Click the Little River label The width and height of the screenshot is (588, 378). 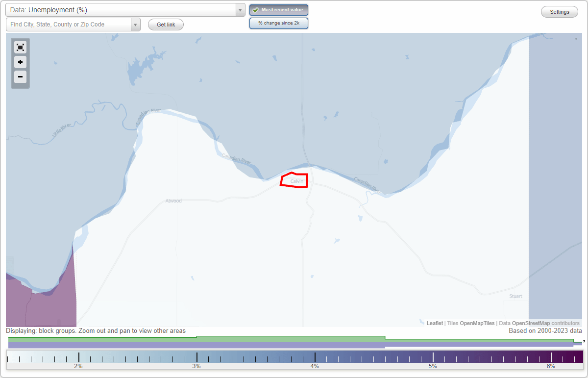pos(62,130)
